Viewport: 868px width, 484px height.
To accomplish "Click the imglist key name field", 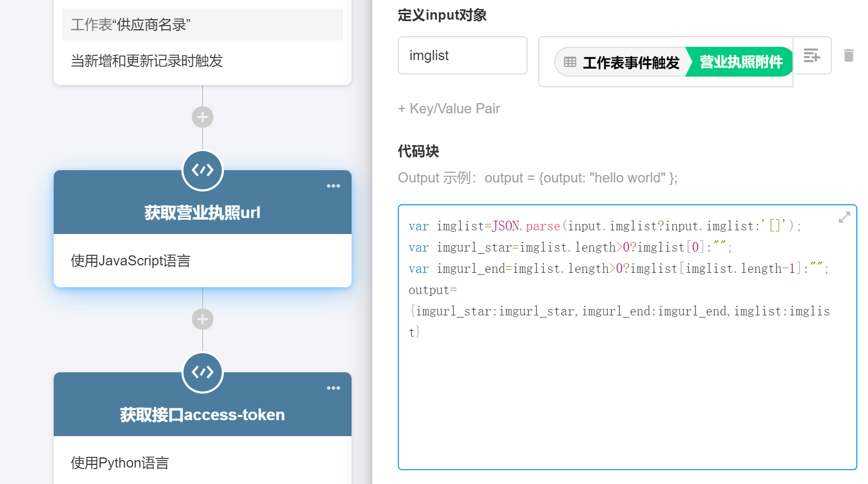I will 462,55.
